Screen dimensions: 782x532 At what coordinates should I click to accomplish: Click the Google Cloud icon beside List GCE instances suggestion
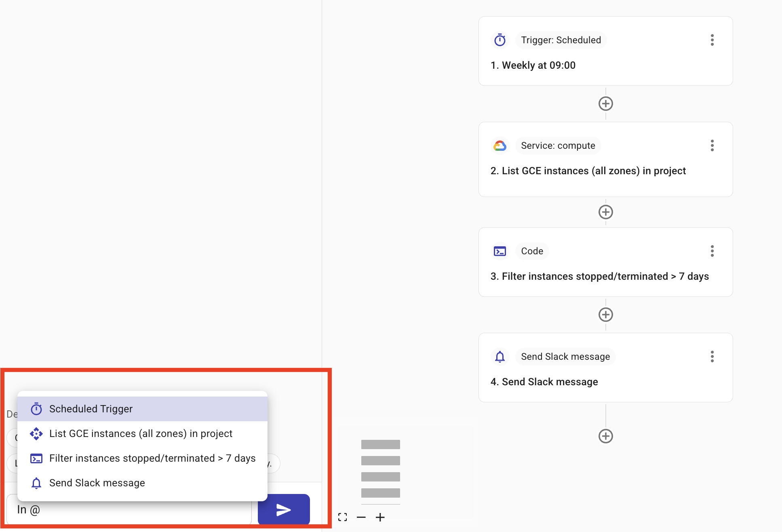click(x=36, y=433)
